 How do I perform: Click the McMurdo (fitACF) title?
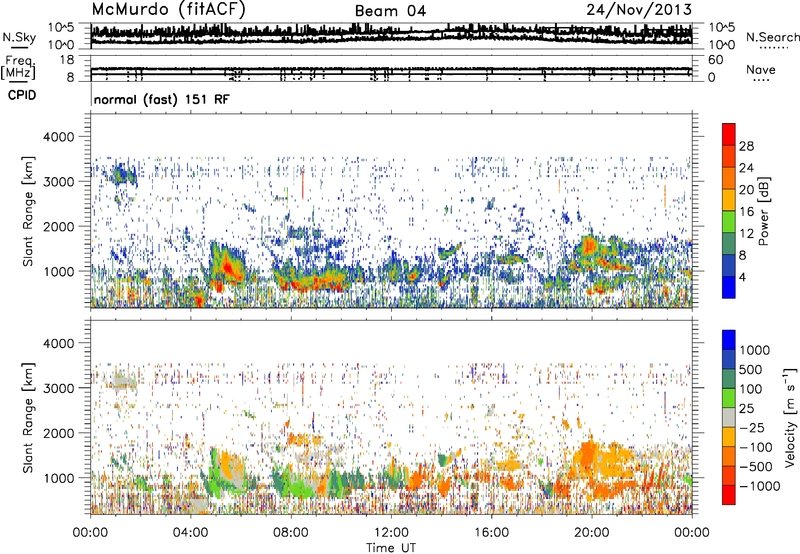[x=168, y=10]
